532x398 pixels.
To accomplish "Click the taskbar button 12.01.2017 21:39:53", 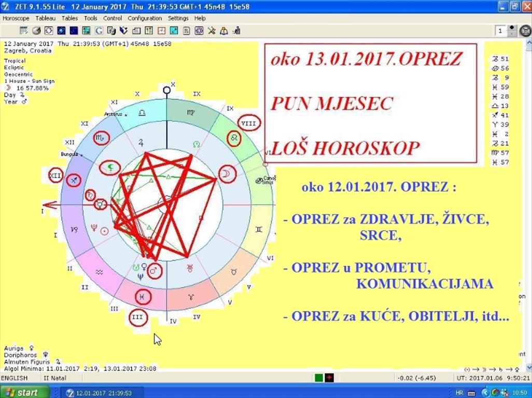I will [100, 392].
